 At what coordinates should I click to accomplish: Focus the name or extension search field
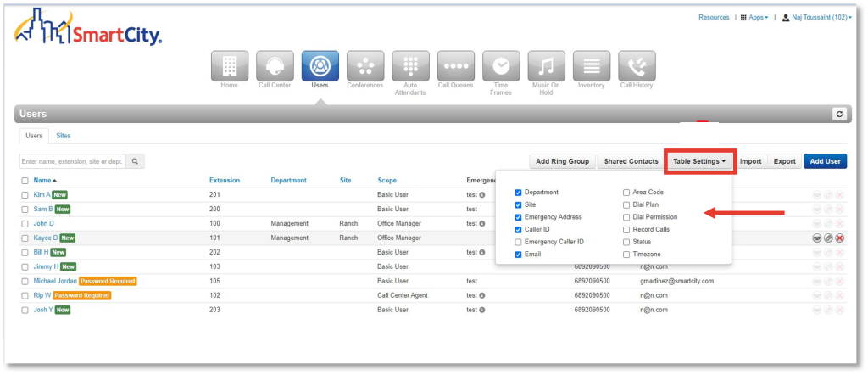[x=72, y=161]
